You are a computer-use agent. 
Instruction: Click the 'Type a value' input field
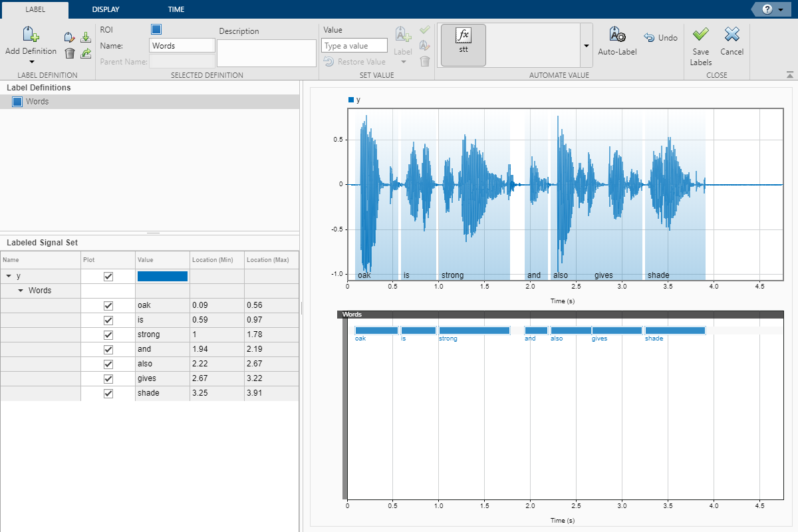(354, 45)
